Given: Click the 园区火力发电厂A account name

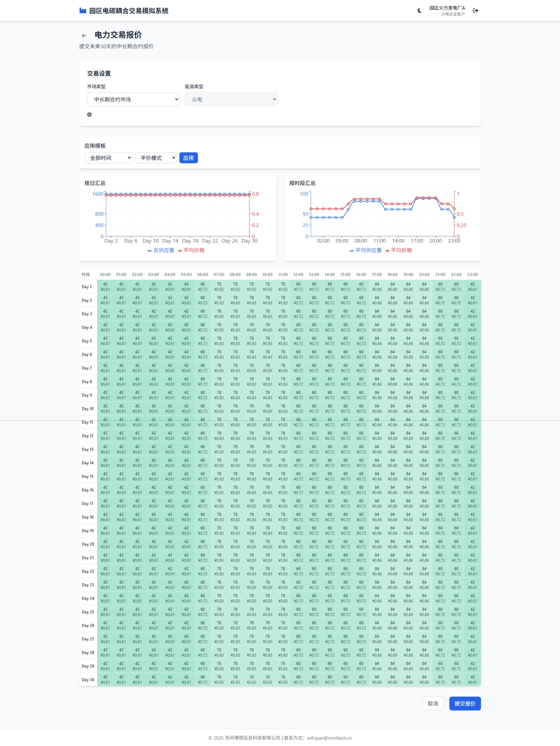Looking at the screenshot, I should click(447, 8).
